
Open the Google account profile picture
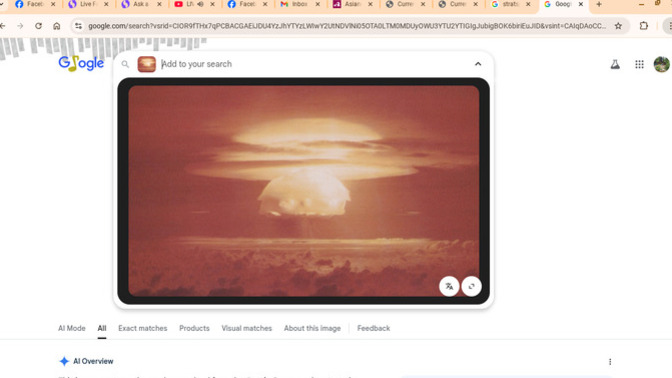[x=662, y=64]
